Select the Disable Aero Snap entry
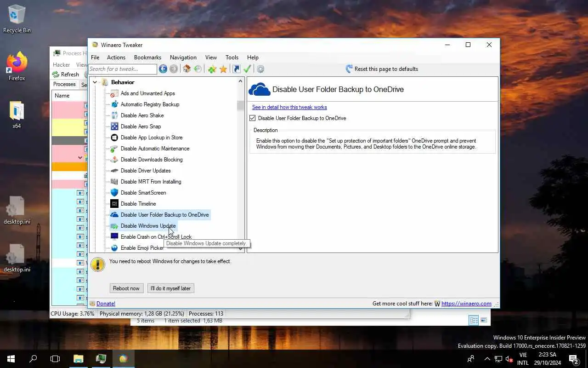 tap(141, 126)
